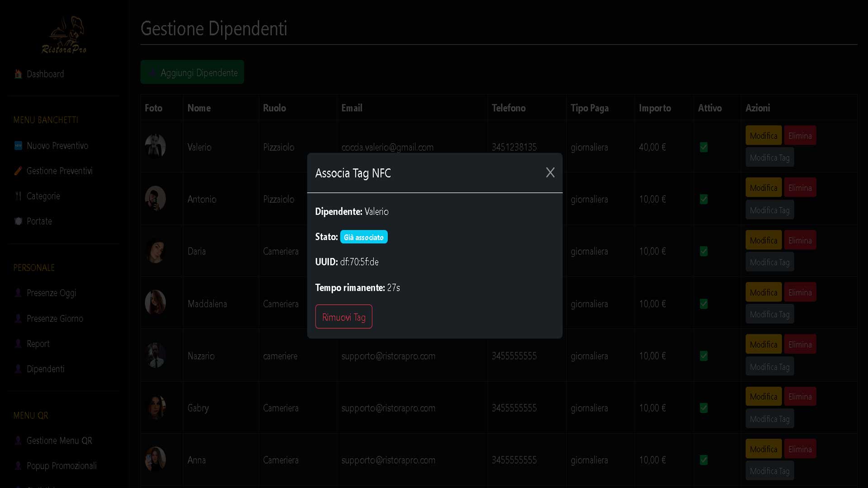Viewport: 868px width, 488px height.
Task: Click Modifica Tag for Maddalena
Action: click(x=769, y=314)
